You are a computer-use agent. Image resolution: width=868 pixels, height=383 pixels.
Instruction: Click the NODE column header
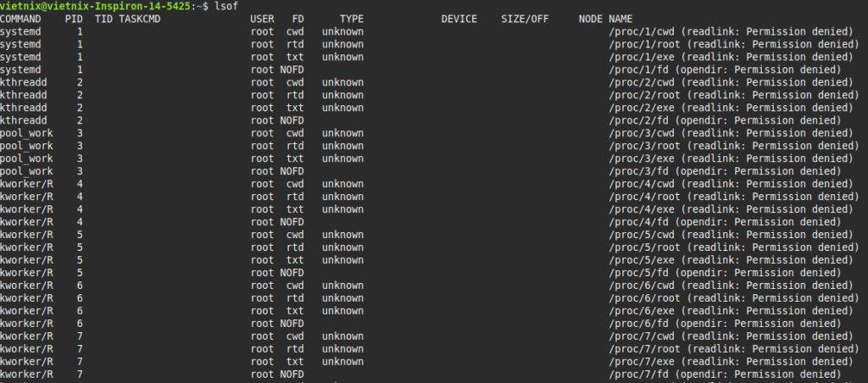click(590, 19)
